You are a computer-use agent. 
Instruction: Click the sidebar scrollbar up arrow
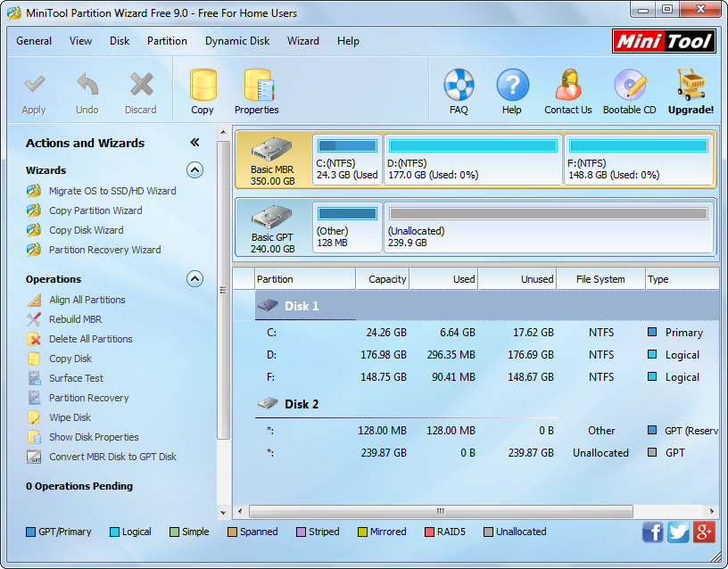pyautogui.click(x=223, y=132)
